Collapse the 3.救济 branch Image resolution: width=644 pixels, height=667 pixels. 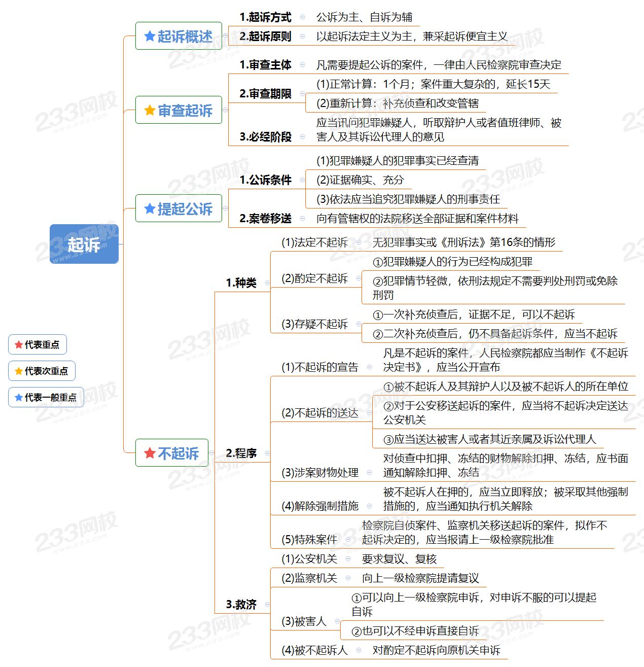[267, 605]
